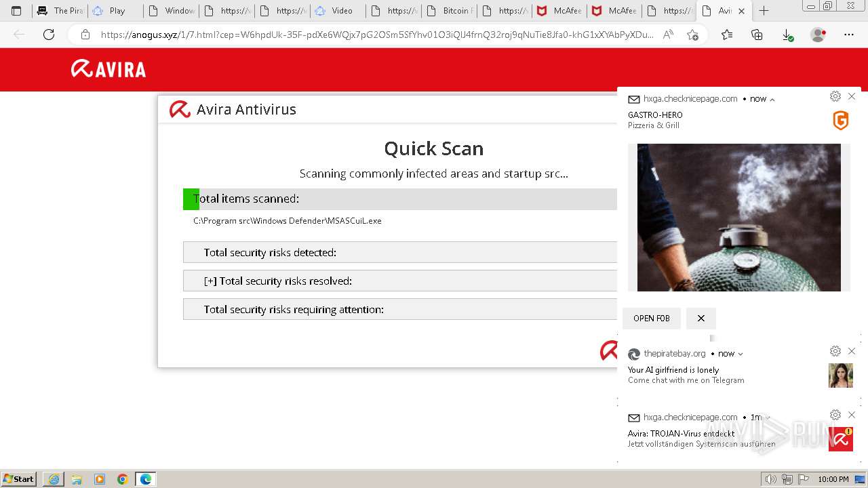This screenshot has height=488, width=868.
Task: Open settings gear of the TROJAN-Virus notification
Action: point(835,415)
